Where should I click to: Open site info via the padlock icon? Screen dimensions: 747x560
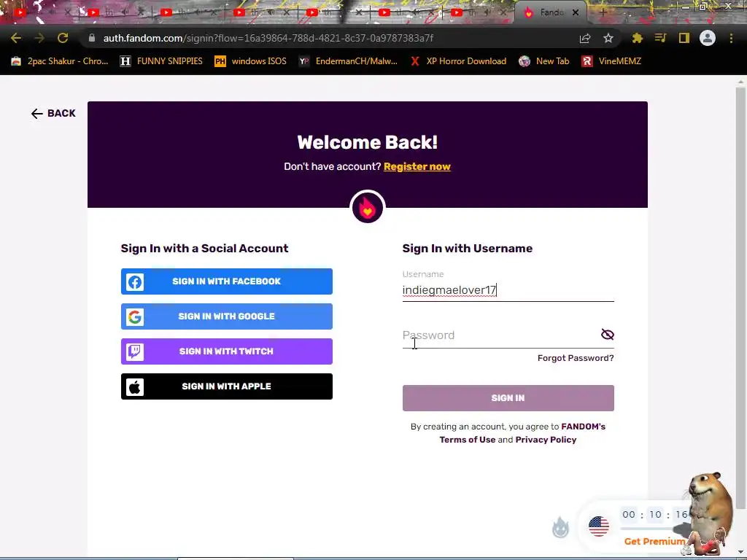click(x=92, y=38)
